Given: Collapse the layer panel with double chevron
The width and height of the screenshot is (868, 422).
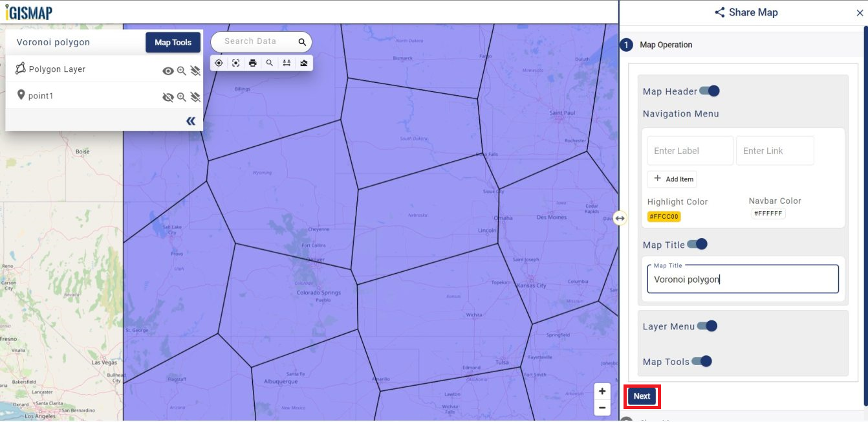Looking at the screenshot, I should click(191, 121).
